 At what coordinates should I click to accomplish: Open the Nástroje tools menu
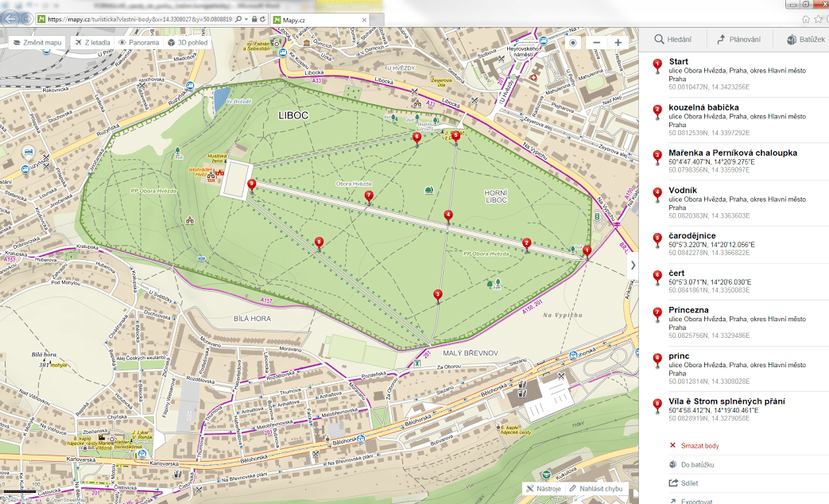[543, 488]
